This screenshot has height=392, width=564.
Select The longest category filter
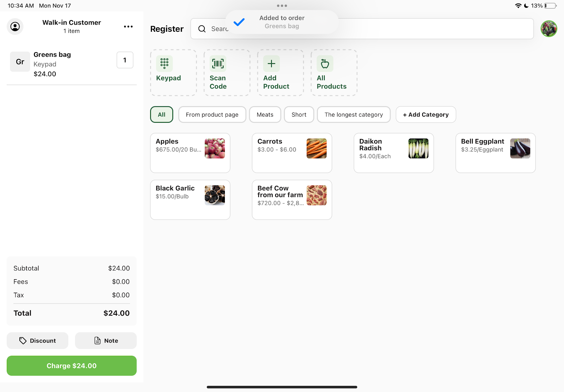(354, 115)
